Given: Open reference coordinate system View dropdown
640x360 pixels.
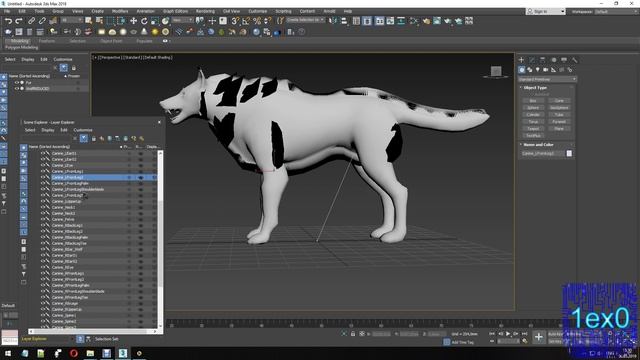Looking at the screenshot, I should coord(182,20).
